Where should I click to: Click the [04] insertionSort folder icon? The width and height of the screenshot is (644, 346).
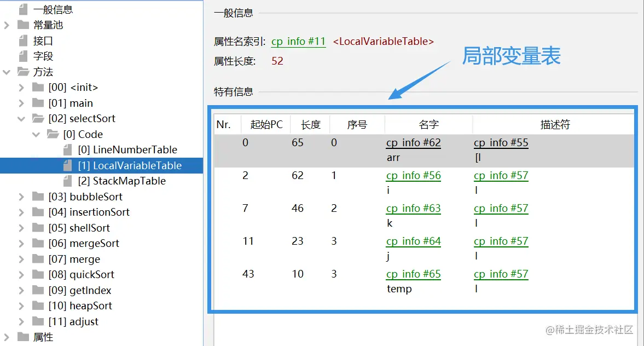tap(38, 212)
